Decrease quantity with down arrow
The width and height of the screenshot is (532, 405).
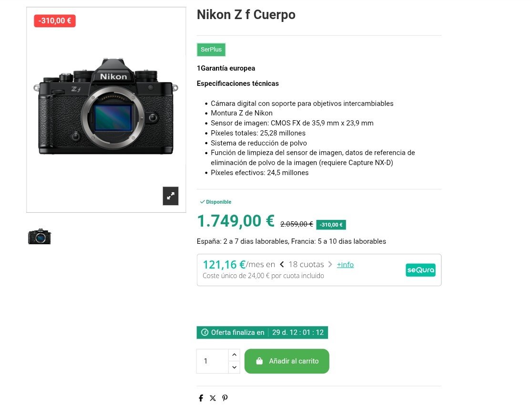[x=234, y=367]
